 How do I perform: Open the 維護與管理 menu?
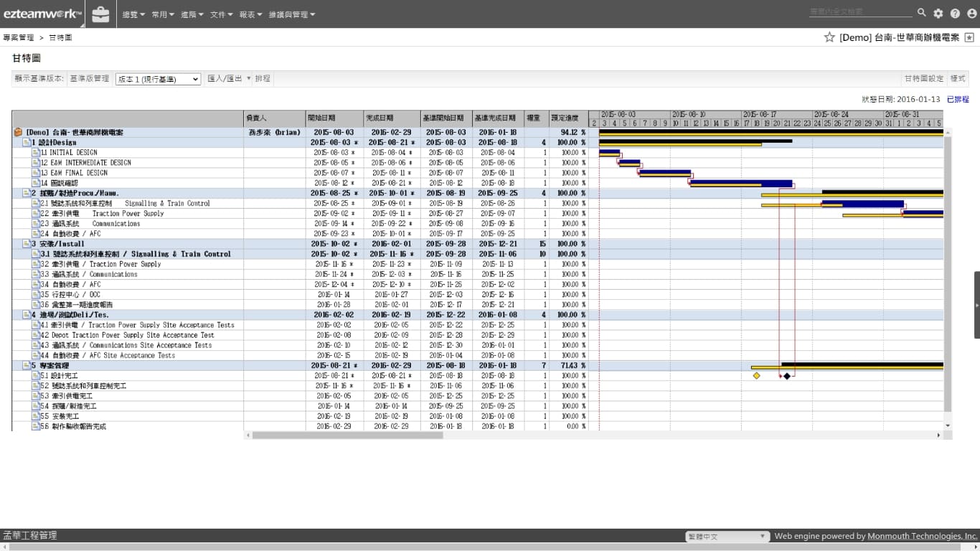click(x=291, y=14)
